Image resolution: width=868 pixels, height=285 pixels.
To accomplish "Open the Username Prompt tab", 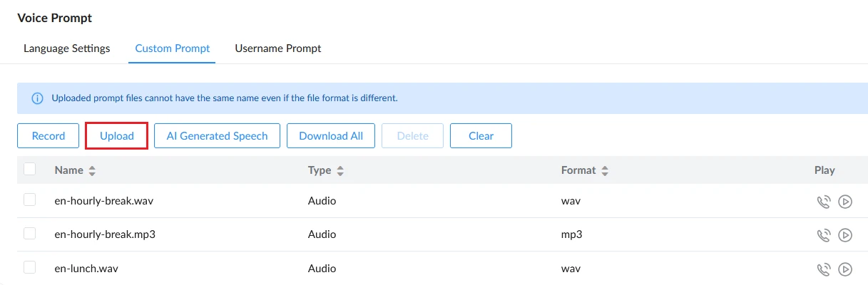I will 278,48.
